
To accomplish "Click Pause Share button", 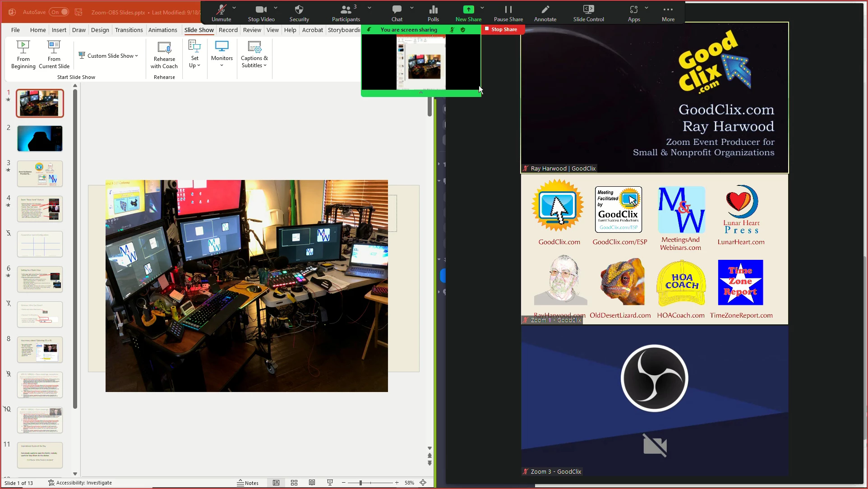I will tap(508, 10).
